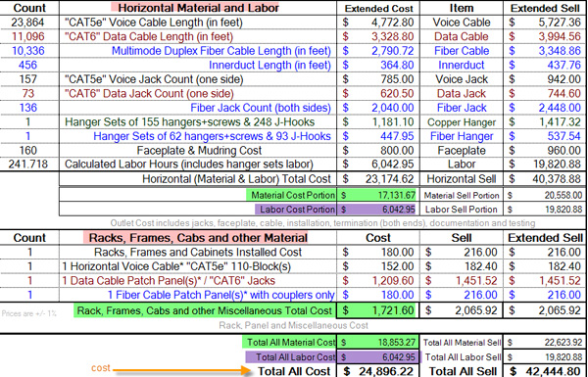This screenshot has height=377, width=588.
Task: Select the green Material Cost Portion label
Action: coord(292,195)
